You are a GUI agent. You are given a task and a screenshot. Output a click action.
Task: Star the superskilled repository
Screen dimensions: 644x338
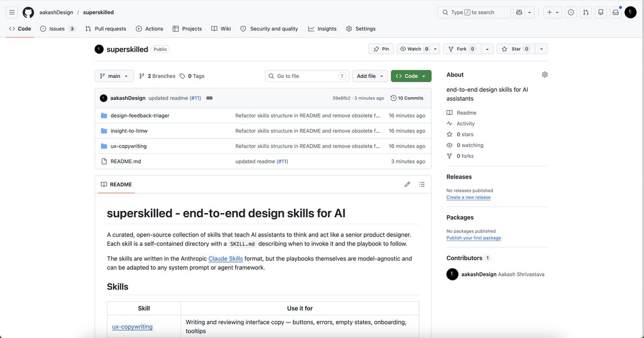click(515, 49)
